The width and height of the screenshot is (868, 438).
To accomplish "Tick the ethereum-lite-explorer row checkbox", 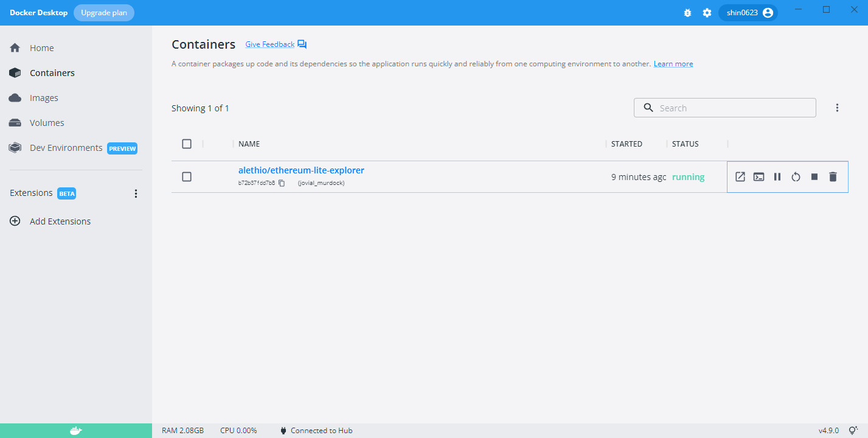I will point(187,176).
